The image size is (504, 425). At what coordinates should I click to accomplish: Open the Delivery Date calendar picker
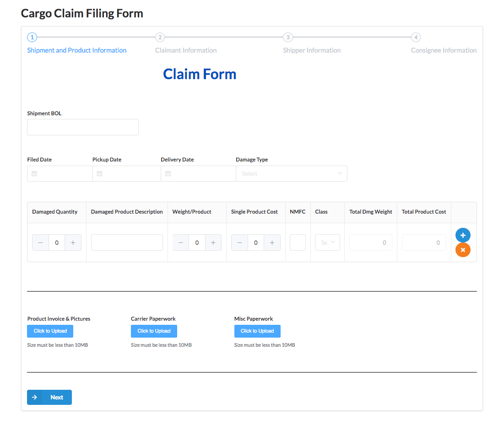167,173
